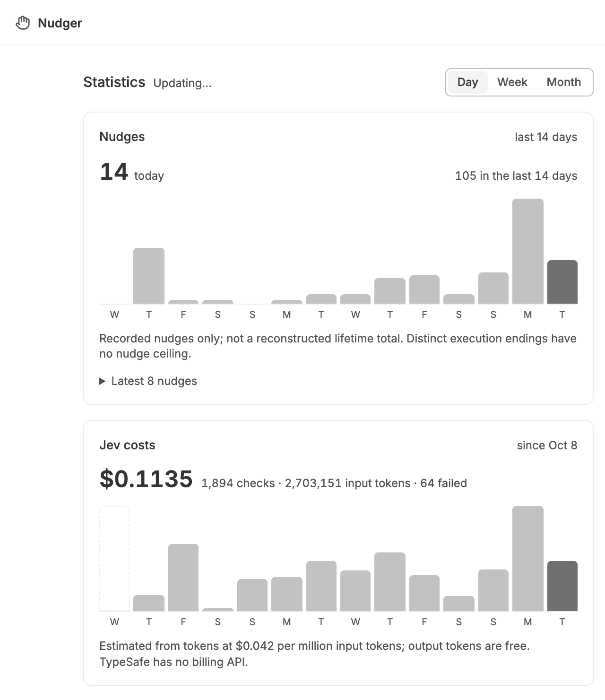Click the Nudger app title text
The image size is (605, 700).
60,23
